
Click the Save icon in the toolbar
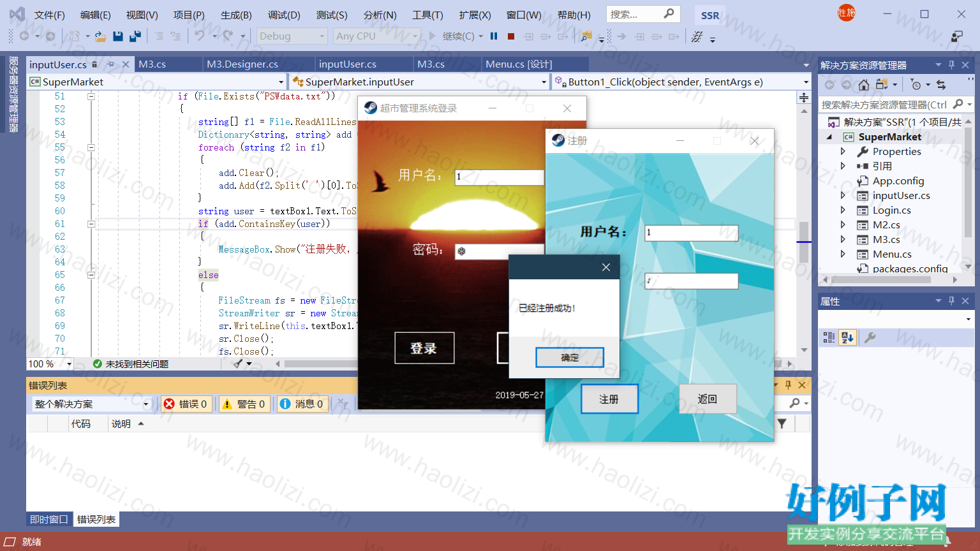point(117,36)
